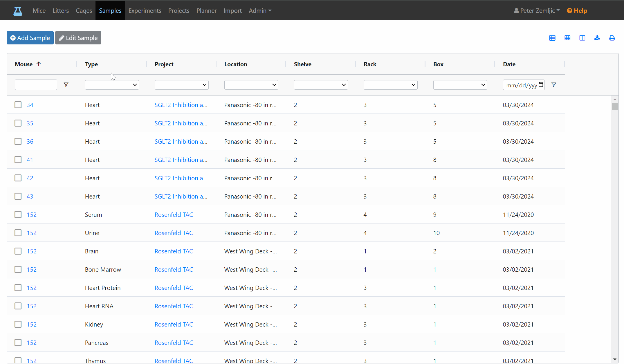Select the checkbox for mouse 41 row
The width and height of the screenshot is (624, 364).
18,160
